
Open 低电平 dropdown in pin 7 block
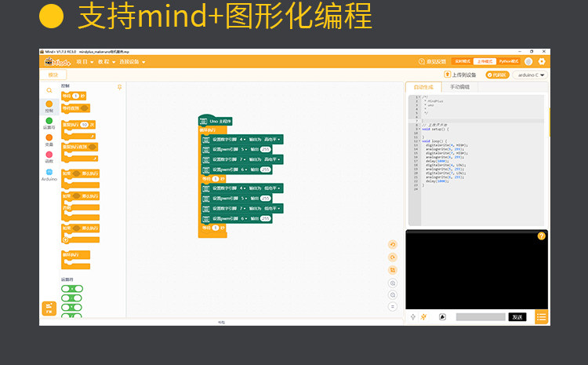[272, 209]
